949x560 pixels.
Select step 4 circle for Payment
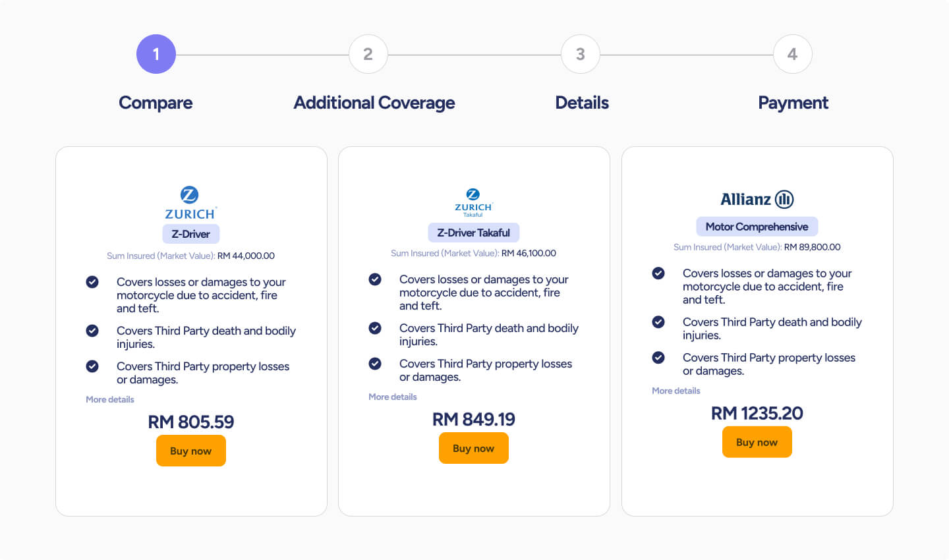tap(792, 54)
